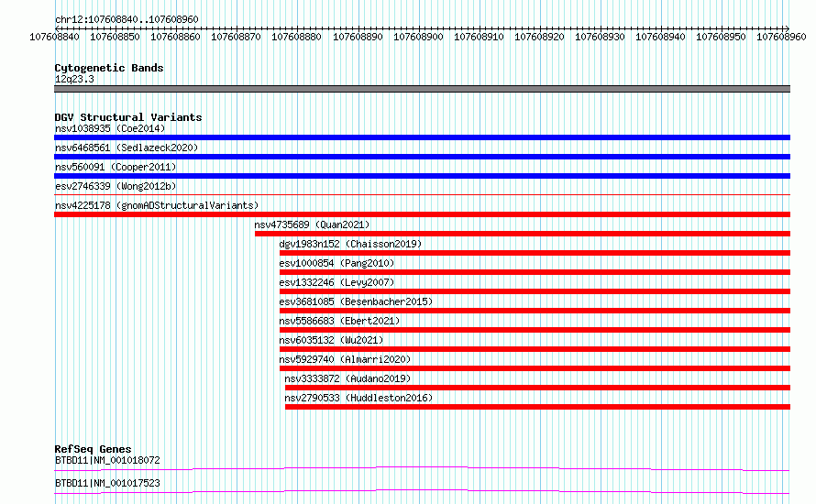Image resolution: width=816 pixels, height=504 pixels.
Task: Click the red bar below esv1000854
Action: pos(535,272)
